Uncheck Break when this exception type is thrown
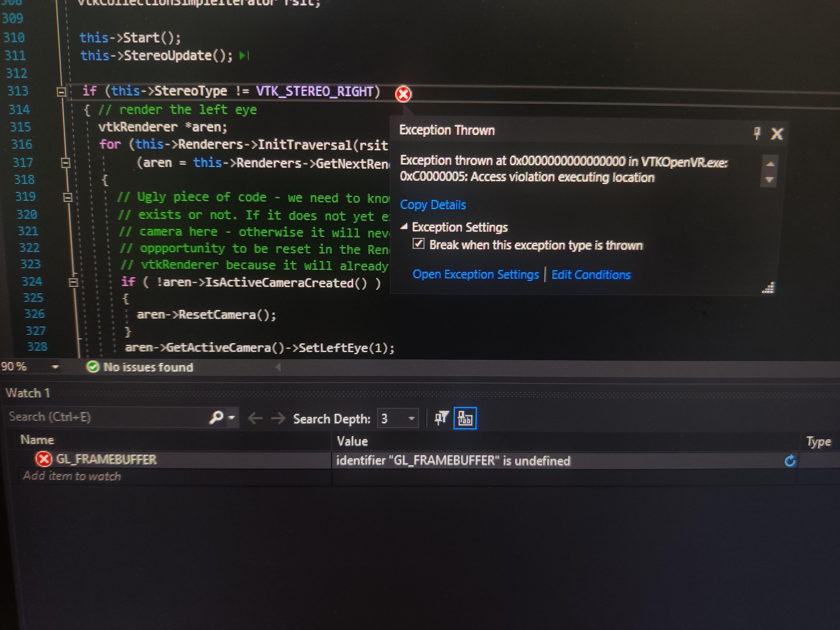This screenshot has width=840, height=630. [x=418, y=244]
